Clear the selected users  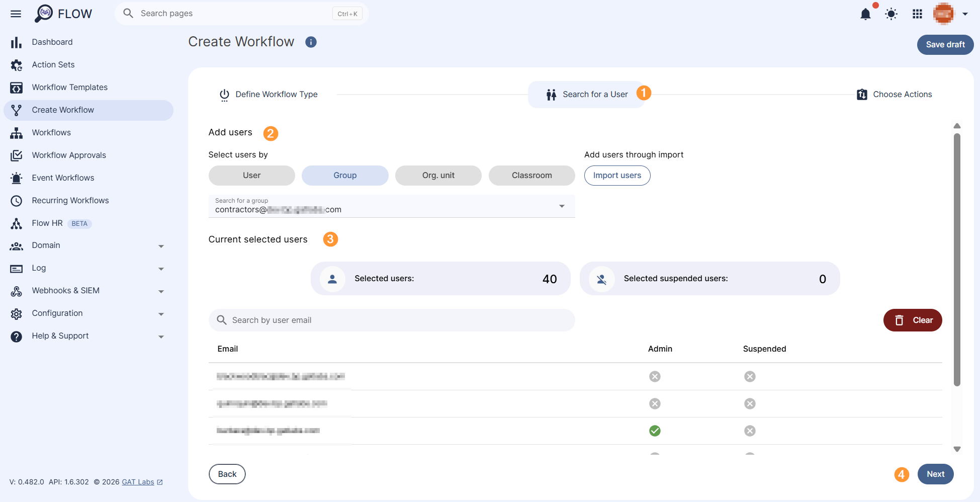point(912,320)
